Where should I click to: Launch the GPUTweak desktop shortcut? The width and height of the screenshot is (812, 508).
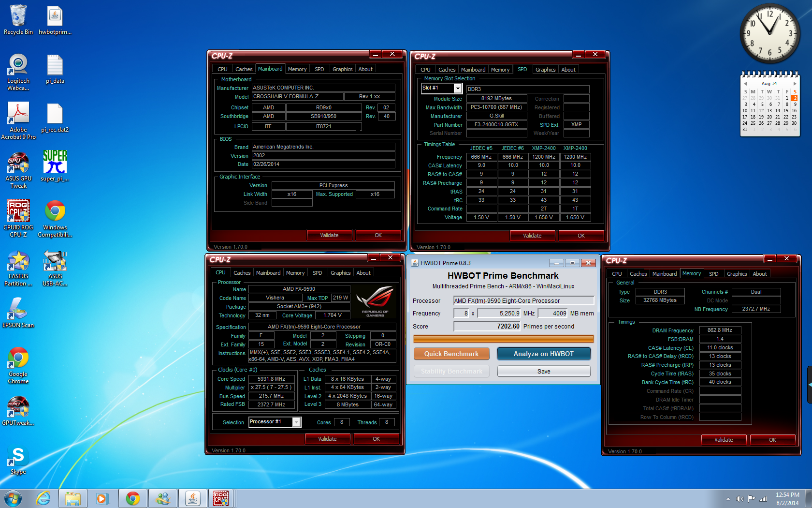[18, 411]
